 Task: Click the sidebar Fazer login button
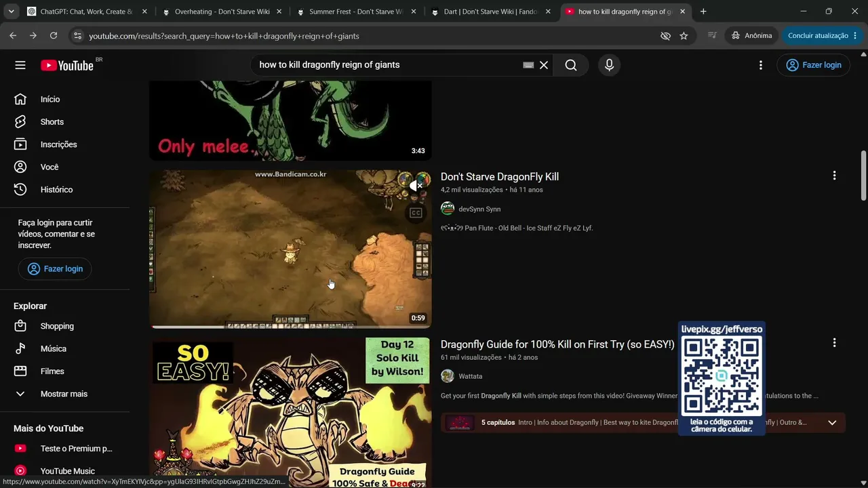55,269
